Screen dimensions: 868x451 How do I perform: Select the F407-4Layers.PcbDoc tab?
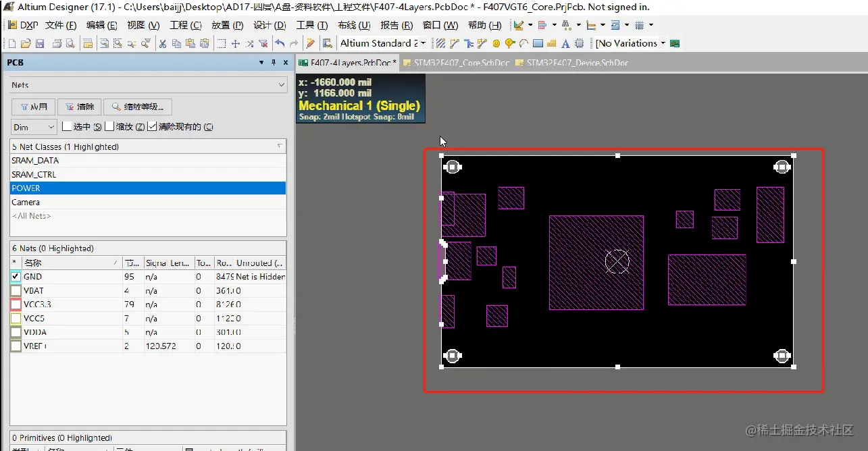coord(349,63)
